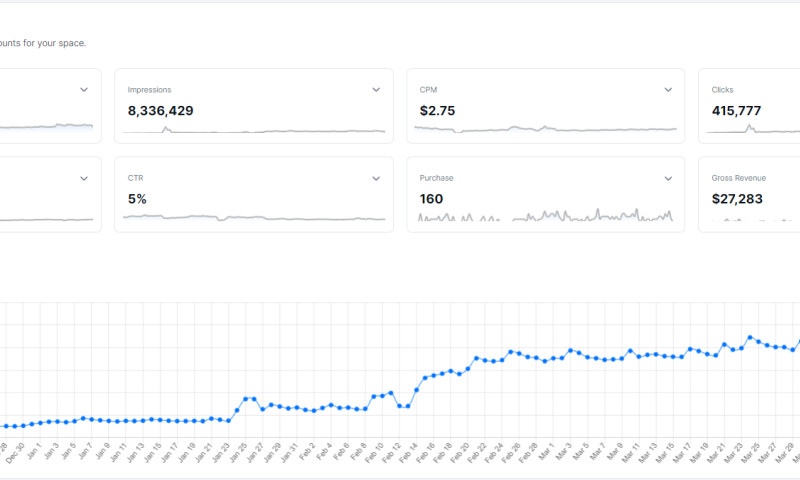Image resolution: width=800 pixels, height=480 pixels.
Task: Click the CTR value 5%
Action: [x=137, y=199]
